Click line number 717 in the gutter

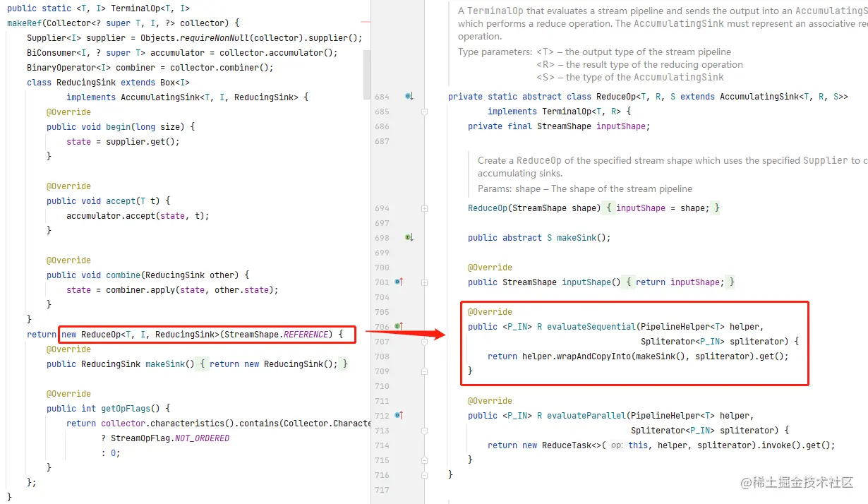[382, 490]
